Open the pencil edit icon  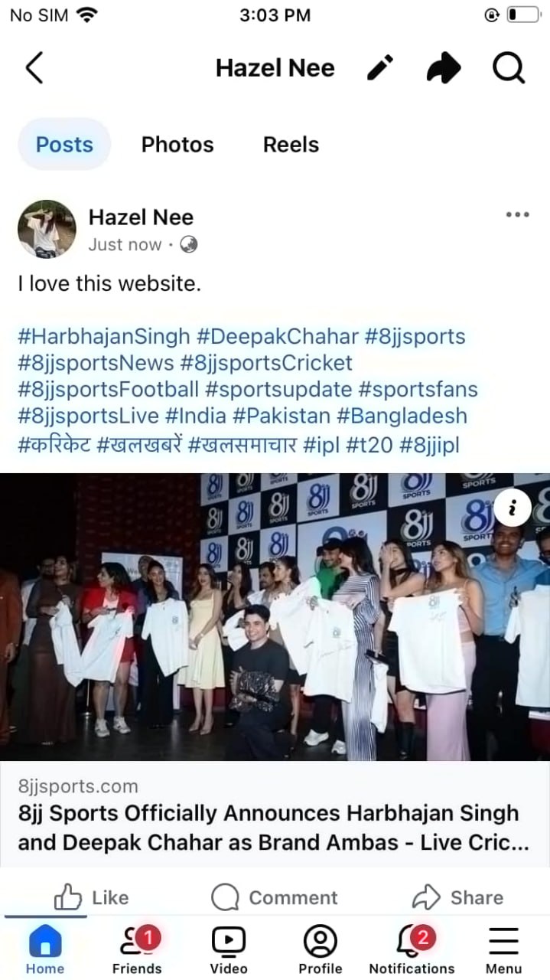coord(380,68)
